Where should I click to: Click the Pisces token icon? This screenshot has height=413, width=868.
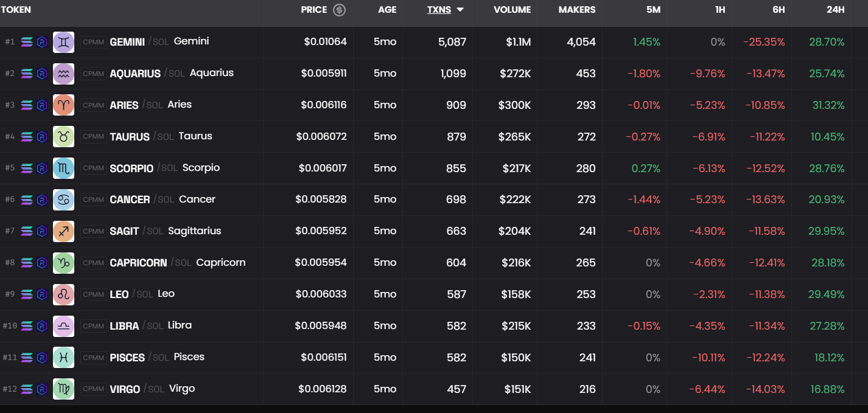coord(63,358)
